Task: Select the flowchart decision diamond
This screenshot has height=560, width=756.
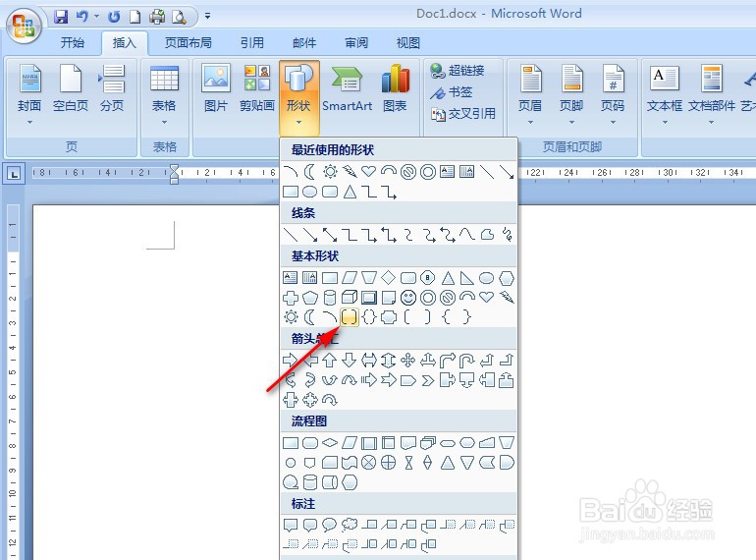Action: (x=330, y=443)
